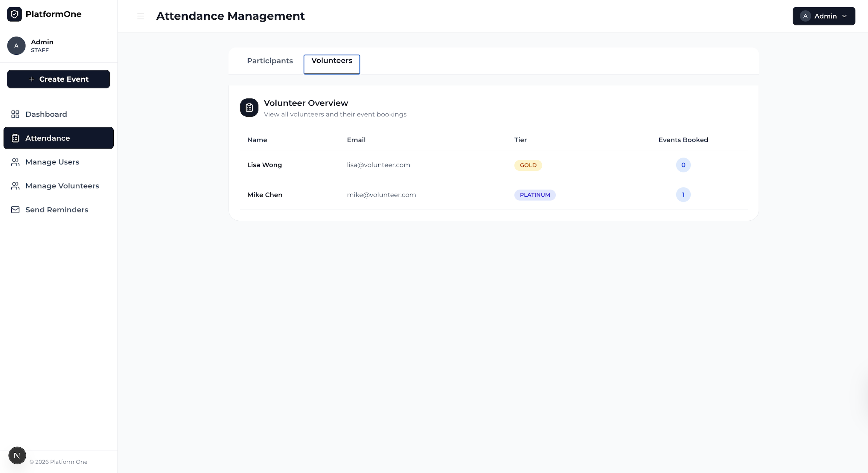Click Mike Chen's PLATINUM tier badge
Screen dimensions: 868x473
534,195
